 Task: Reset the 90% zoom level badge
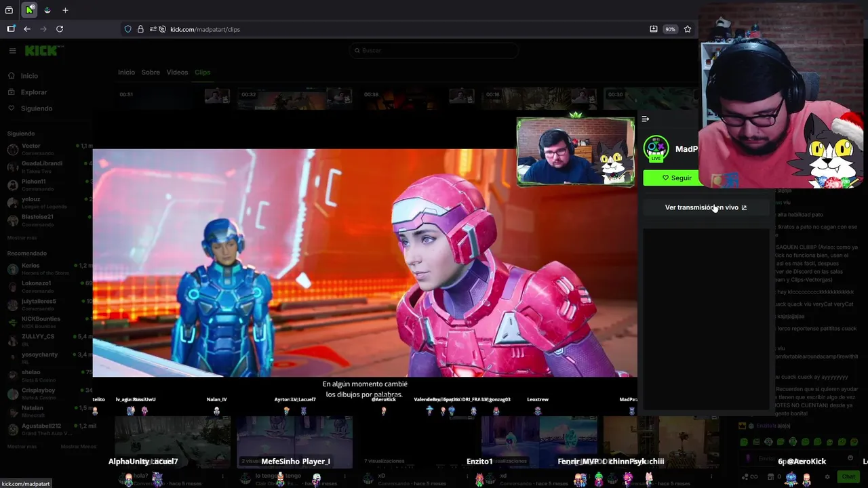[x=670, y=29]
